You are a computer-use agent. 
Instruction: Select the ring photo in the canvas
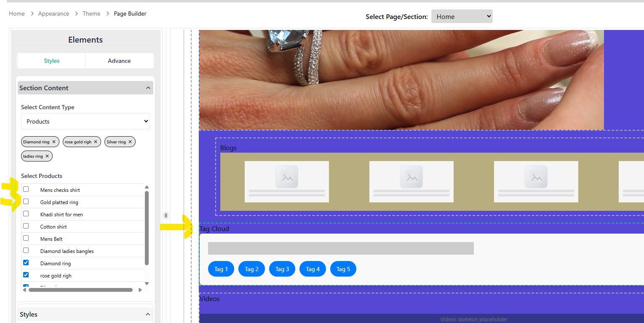[401, 80]
